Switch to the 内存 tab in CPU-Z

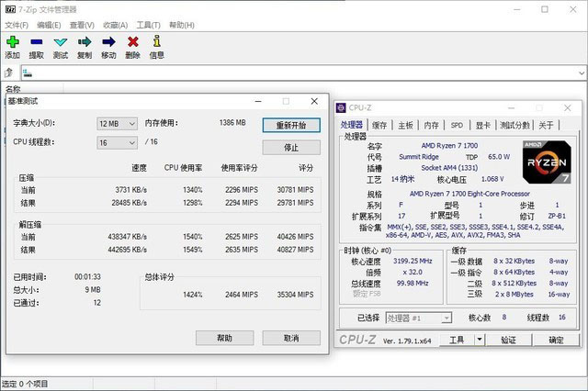tap(431, 126)
